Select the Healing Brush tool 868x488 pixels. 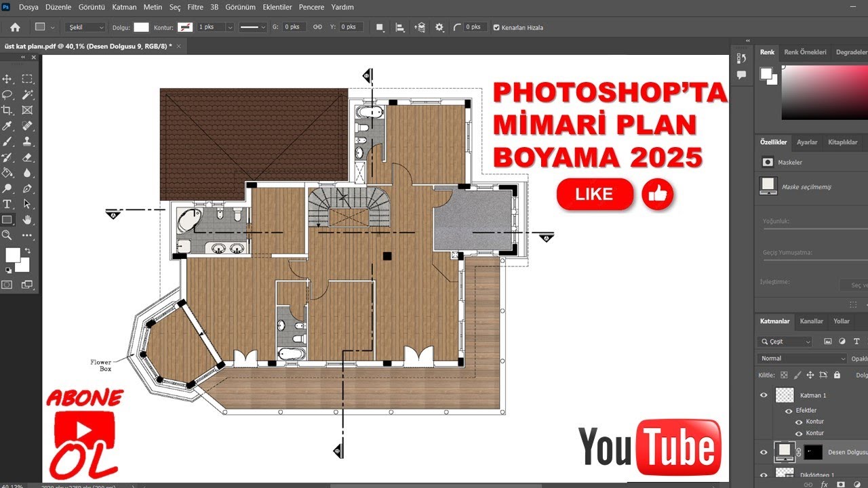click(x=27, y=126)
